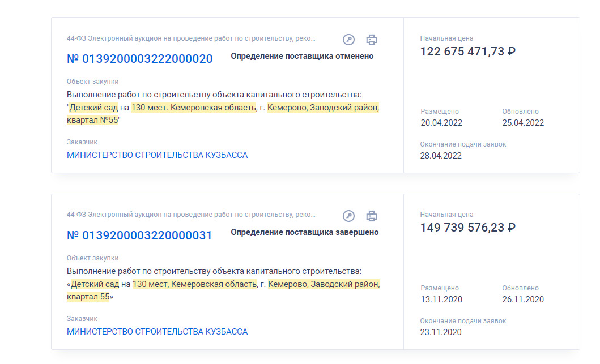Screen dimensions: 600x364
Task: Click status 'Определение поставщика завершено'
Action: 305,233
